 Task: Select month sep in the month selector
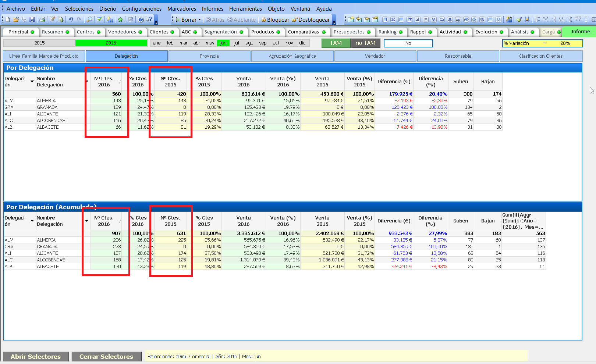263,43
